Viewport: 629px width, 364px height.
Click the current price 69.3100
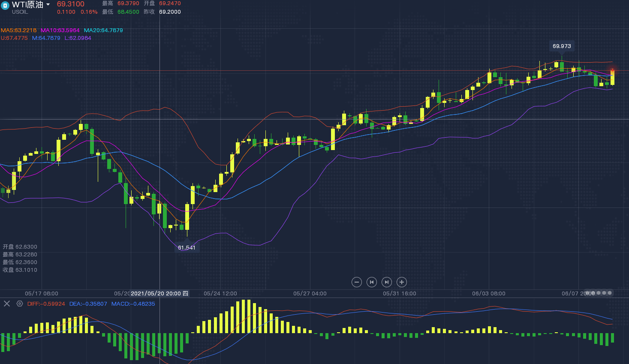[x=71, y=4]
